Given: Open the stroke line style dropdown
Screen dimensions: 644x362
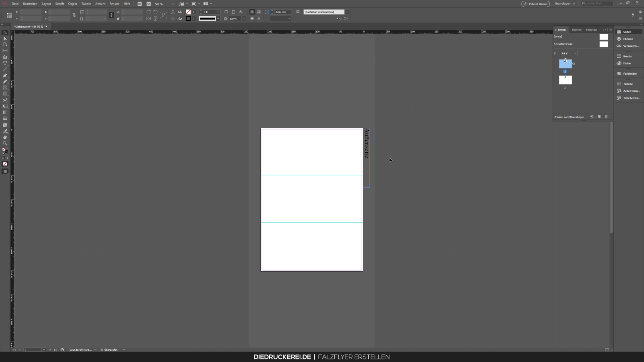Looking at the screenshot, I should [x=218, y=19].
